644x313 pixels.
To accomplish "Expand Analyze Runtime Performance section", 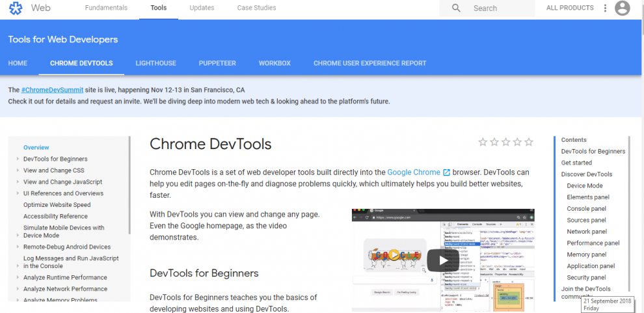I will pyautogui.click(x=18, y=278).
